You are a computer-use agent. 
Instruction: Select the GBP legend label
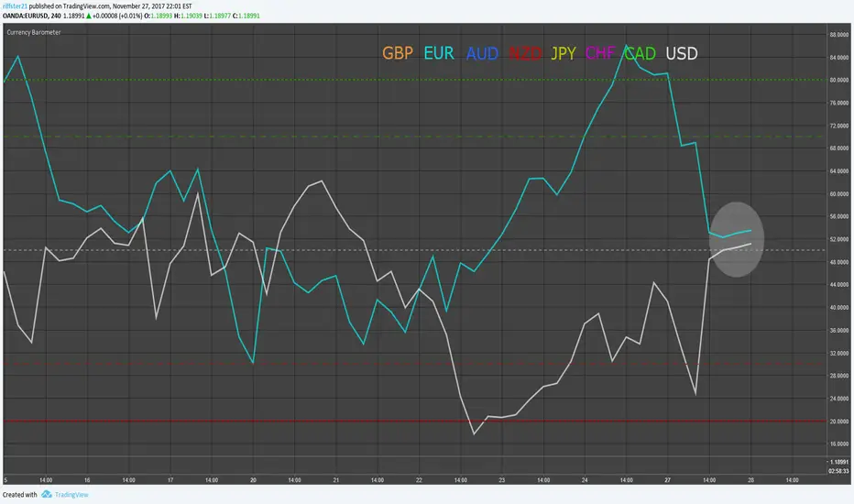[398, 53]
